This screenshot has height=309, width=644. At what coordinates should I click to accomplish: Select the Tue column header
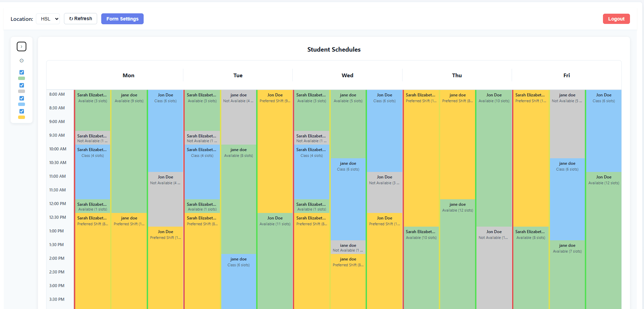click(238, 76)
